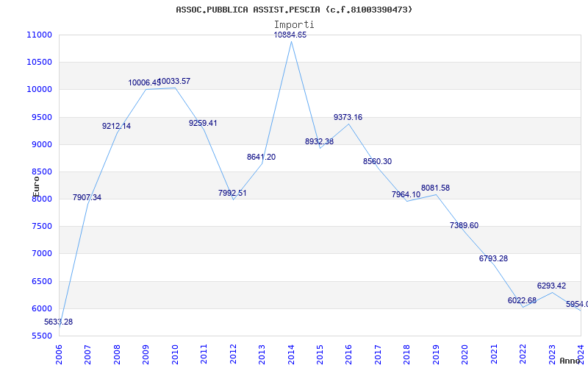This screenshot has width=588, height=368.
Task: Click the 7389.60 data label
Action: [x=465, y=226]
